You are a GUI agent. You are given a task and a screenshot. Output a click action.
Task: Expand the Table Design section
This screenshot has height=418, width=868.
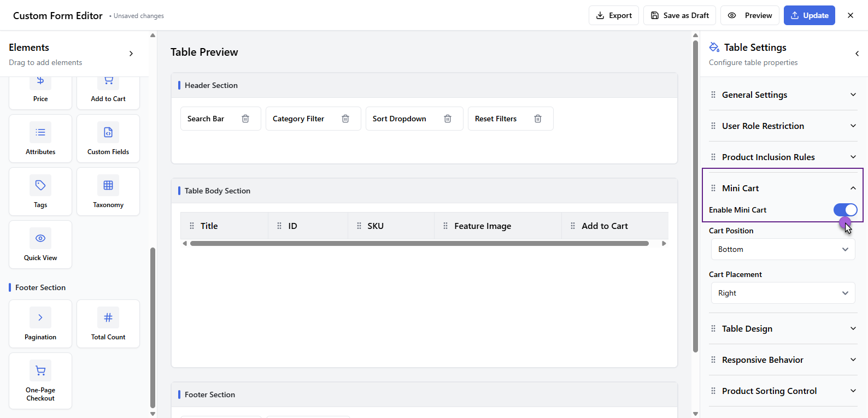783,328
